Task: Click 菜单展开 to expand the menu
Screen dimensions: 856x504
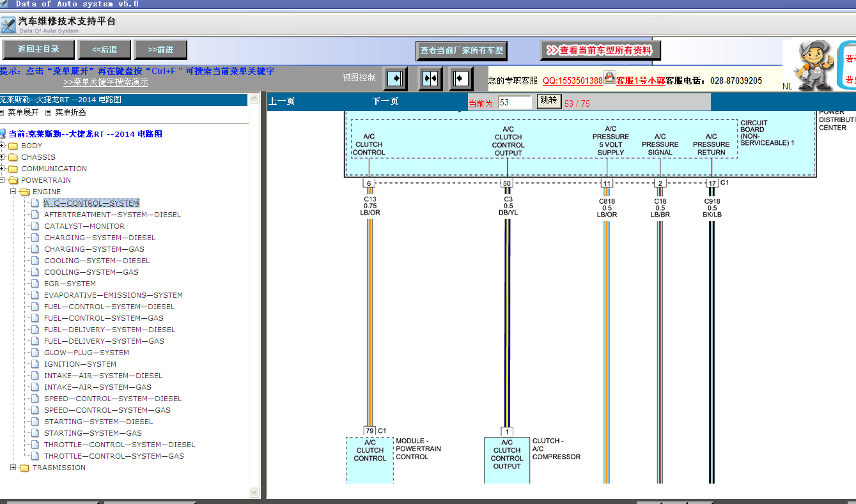Action: 23,112
